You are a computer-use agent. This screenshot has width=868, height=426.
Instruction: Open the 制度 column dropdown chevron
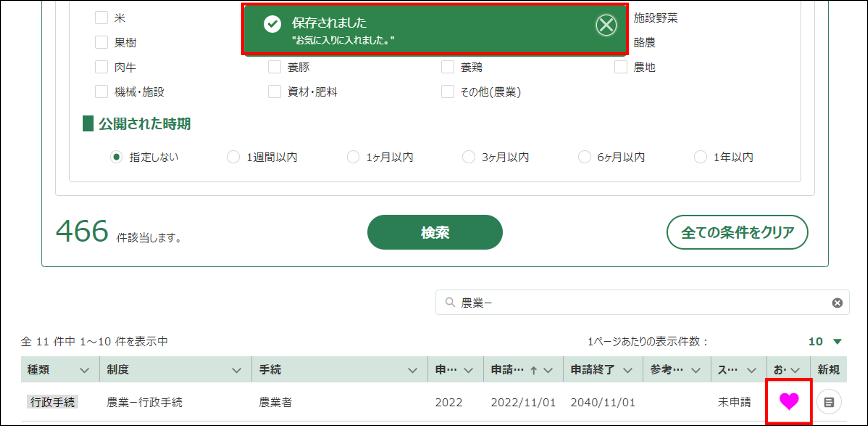[236, 370]
